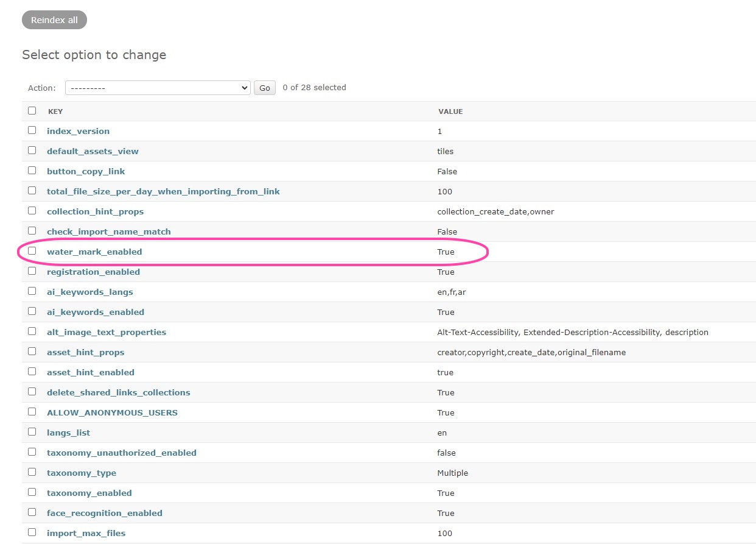Select the ai_keywords_enabled checkbox
The width and height of the screenshot is (756, 544).
click(32, 311)
